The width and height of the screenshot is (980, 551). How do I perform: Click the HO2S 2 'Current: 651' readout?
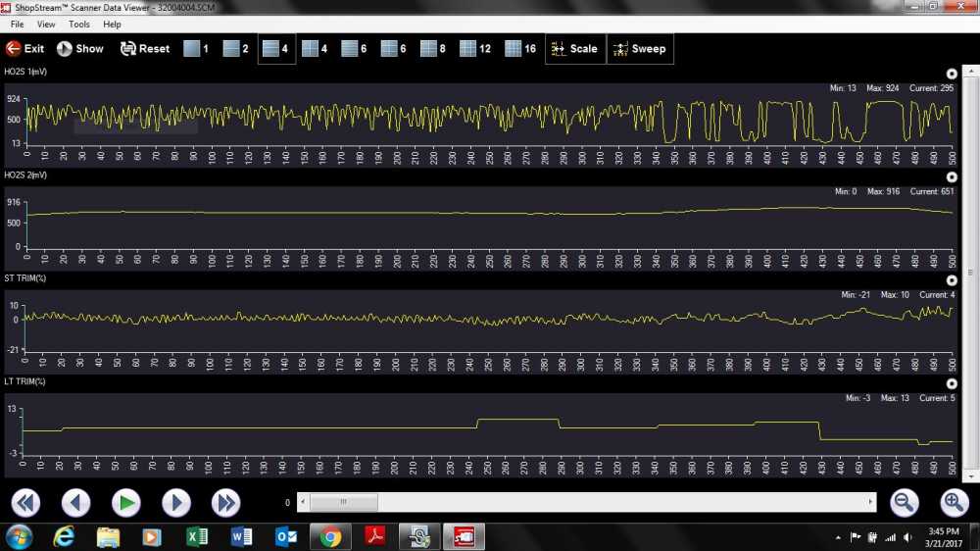point(932,191)
